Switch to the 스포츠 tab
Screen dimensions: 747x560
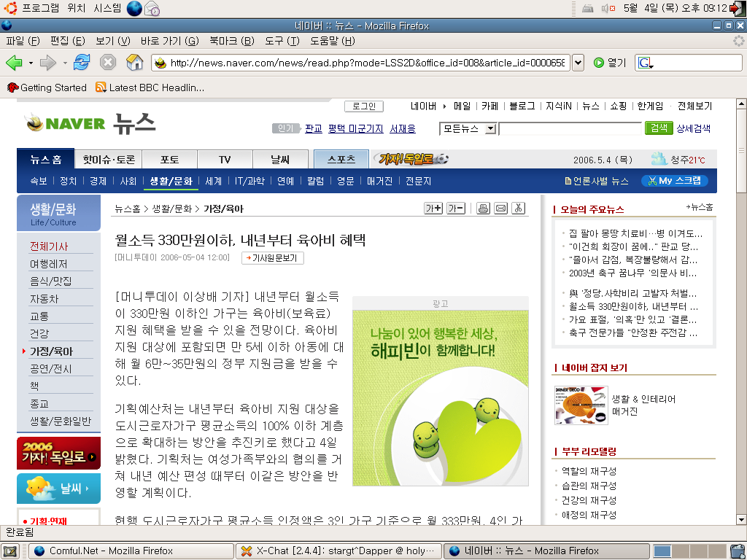click(341, 160)
